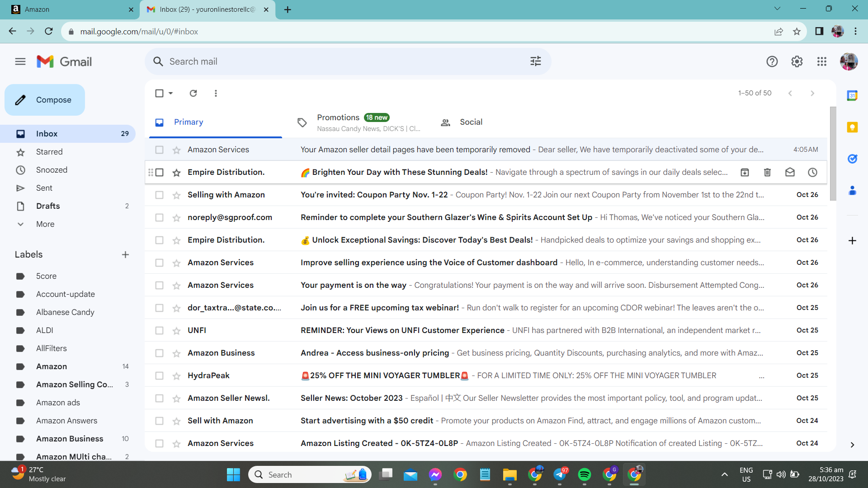Switch to the Amazon browser tab
Image resolution: width=868 pixels, height=488 pixels.
69,9
